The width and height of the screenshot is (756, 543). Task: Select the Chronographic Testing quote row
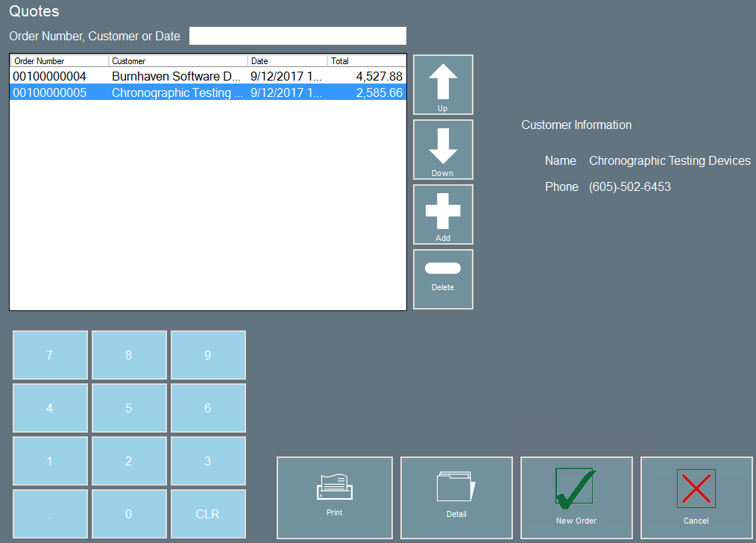point(208,92)
